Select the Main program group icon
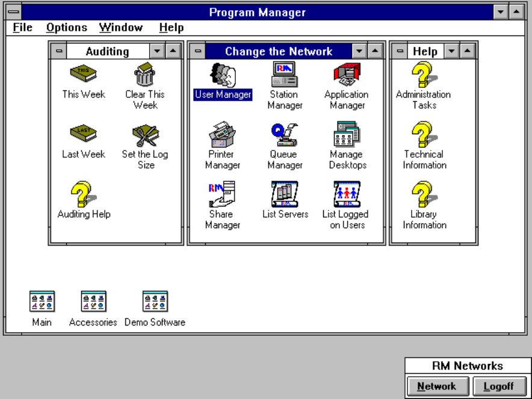This screenshot has width=532, height=399. coord(42,302)
